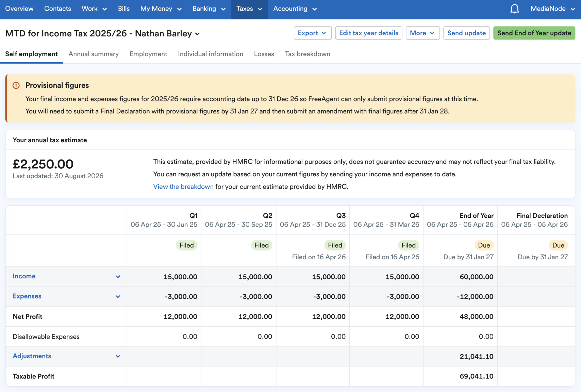
Task: Click the £2,250.00 tax estimate amount
Action: pyautogui.click(x=43, y=164)
